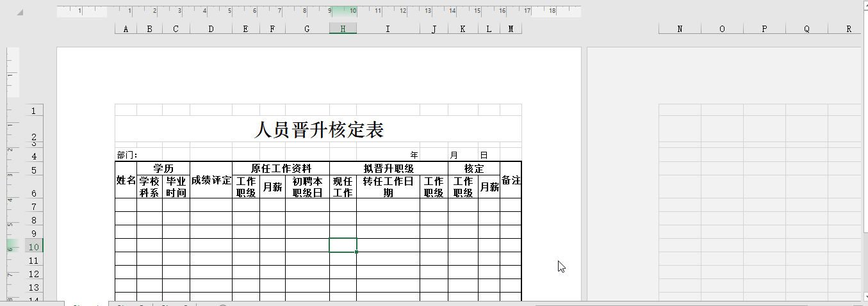
Task: Click the 毕业时间 header cell
Action: (x=176, y=187)
